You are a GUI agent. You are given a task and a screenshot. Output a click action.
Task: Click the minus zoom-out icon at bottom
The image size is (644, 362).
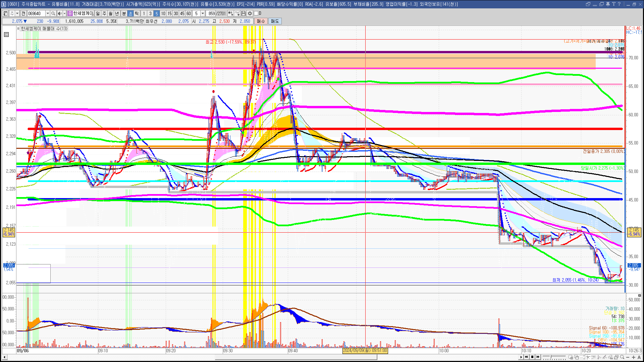[x=628, y=357]
